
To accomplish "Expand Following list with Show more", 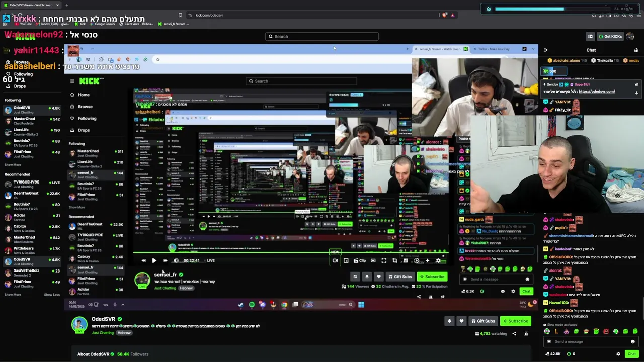I will tap(13, 165).
